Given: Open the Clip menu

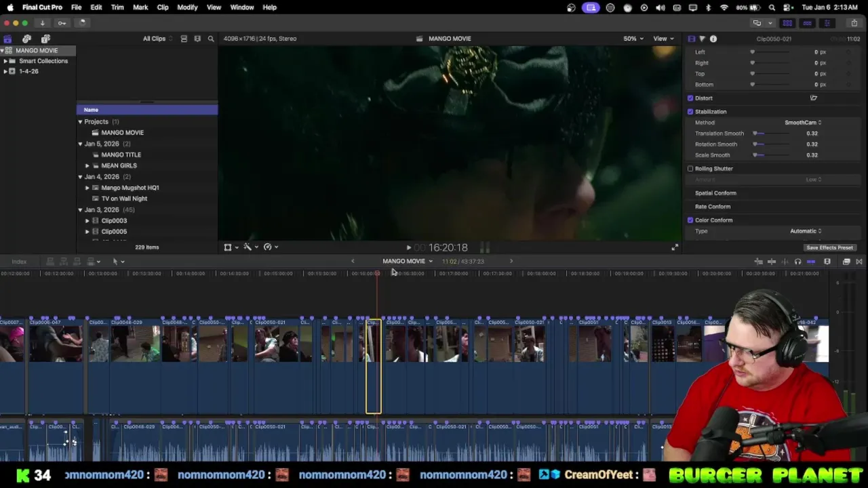Looking at the screenshot, I should coord(163,7).
